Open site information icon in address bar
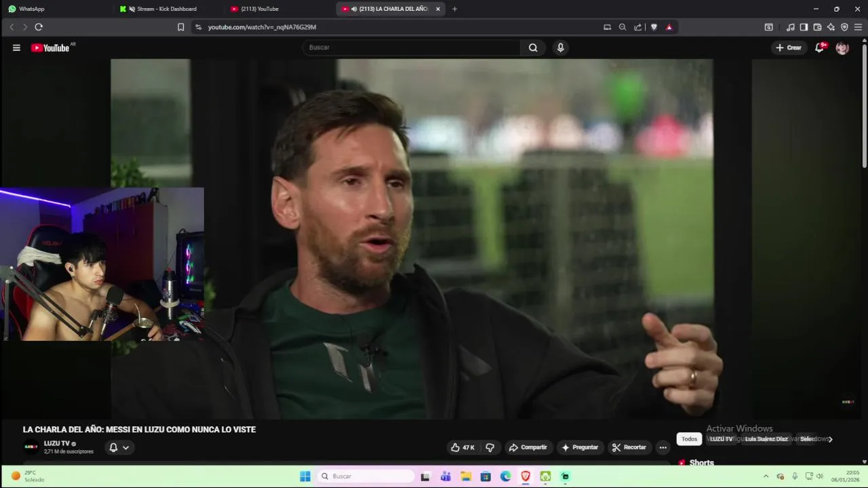This screenshot has width=868, height=488. 198,27
